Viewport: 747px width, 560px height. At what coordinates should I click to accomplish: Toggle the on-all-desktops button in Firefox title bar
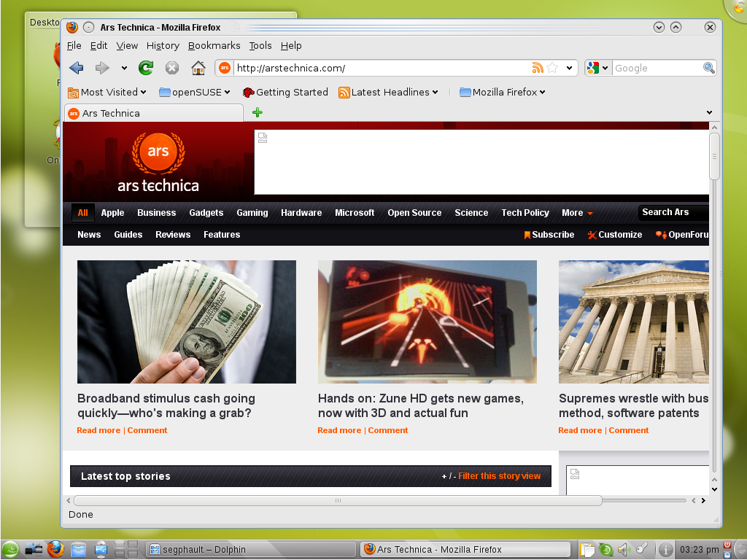point(88,28)
